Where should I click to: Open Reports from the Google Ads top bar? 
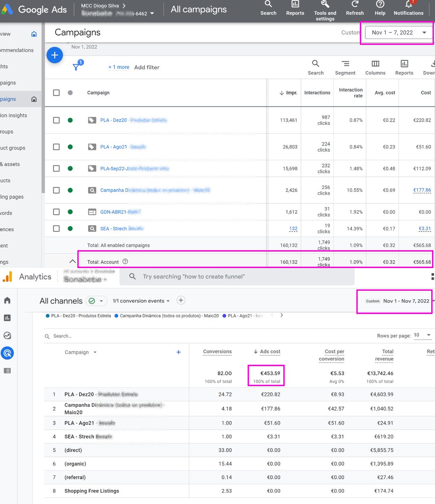tap(295, 9)
